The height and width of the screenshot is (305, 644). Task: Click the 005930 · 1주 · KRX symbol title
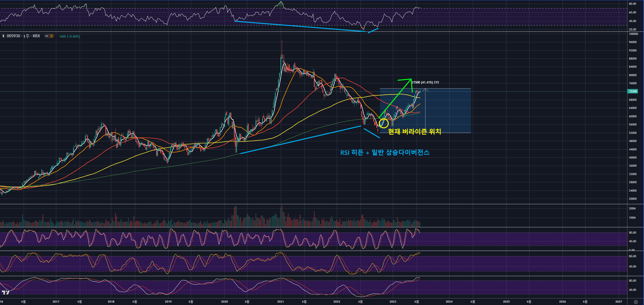(23, 36)
